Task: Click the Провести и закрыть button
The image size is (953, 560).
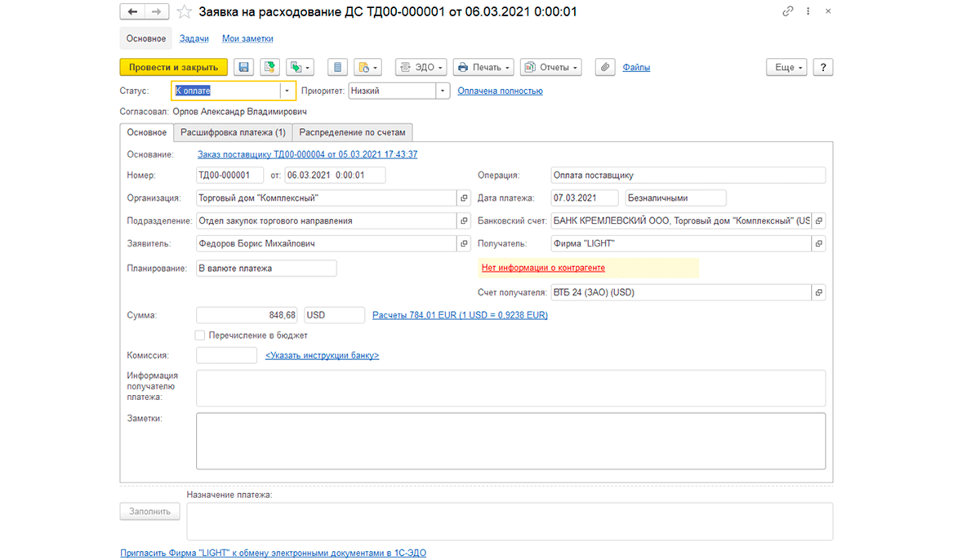Action: pos(173,67)
